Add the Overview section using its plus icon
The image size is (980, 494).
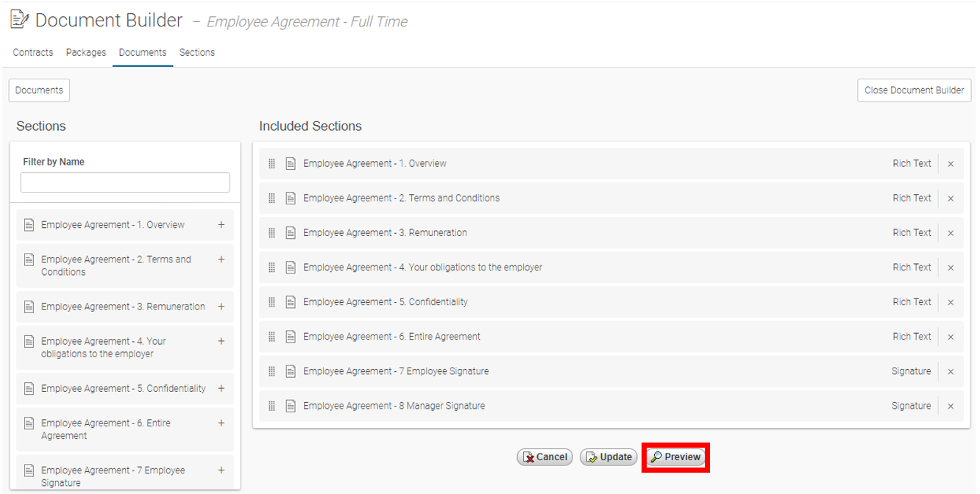tap(221, 225)
